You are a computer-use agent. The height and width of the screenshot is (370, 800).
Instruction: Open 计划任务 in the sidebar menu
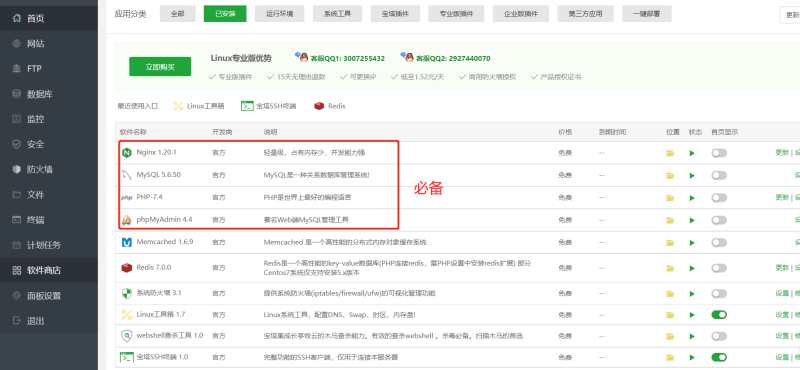[49, 245]
